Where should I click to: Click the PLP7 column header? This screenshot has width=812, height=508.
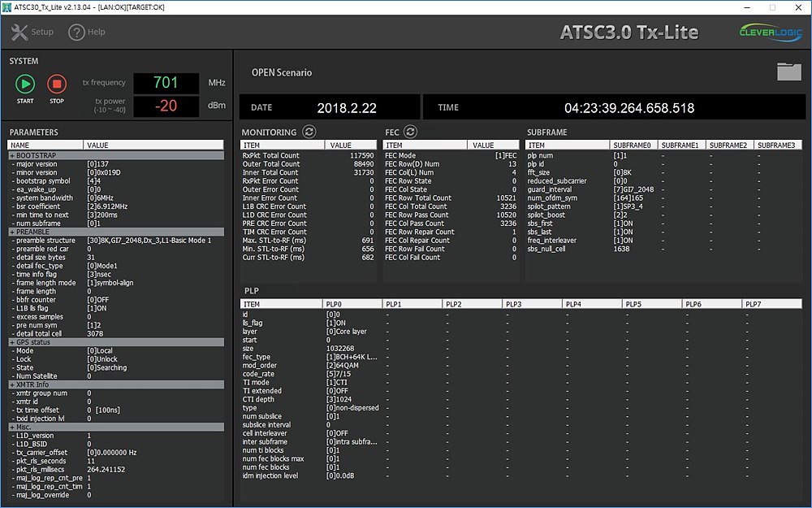(x=772, y=304)
